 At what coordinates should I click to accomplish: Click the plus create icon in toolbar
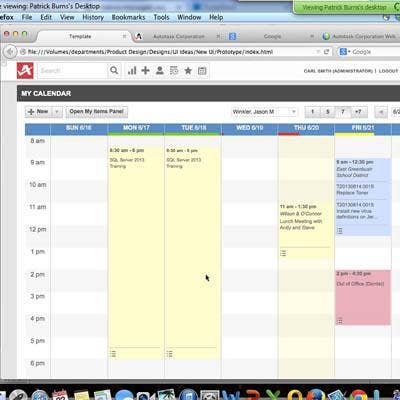click(145, 70)
